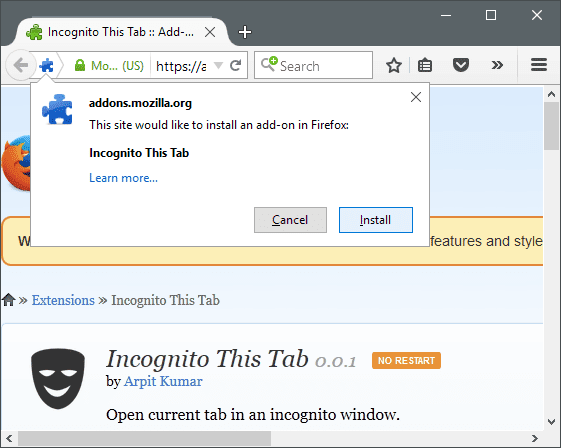This screenshot has height=448, width=561.
Task: Click the blue puzzle add-on icon in address bar
Action: click(x=47, y=65)
